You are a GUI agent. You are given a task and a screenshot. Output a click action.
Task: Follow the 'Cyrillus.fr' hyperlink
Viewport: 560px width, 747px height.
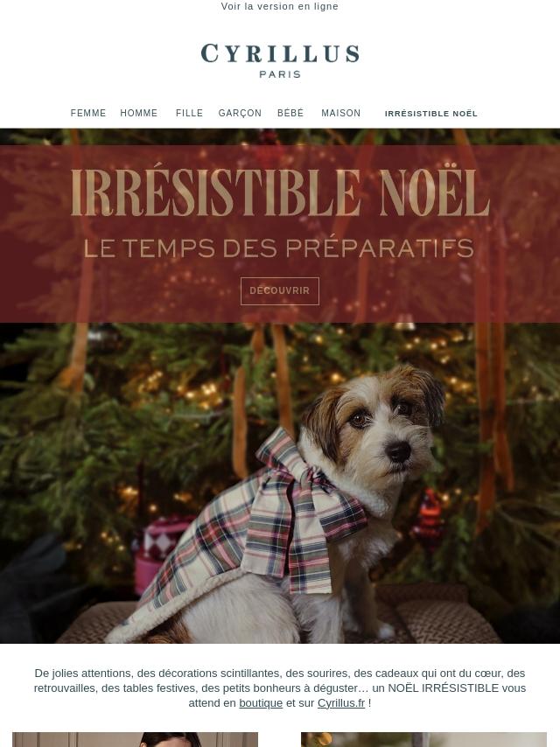point(341,703)
